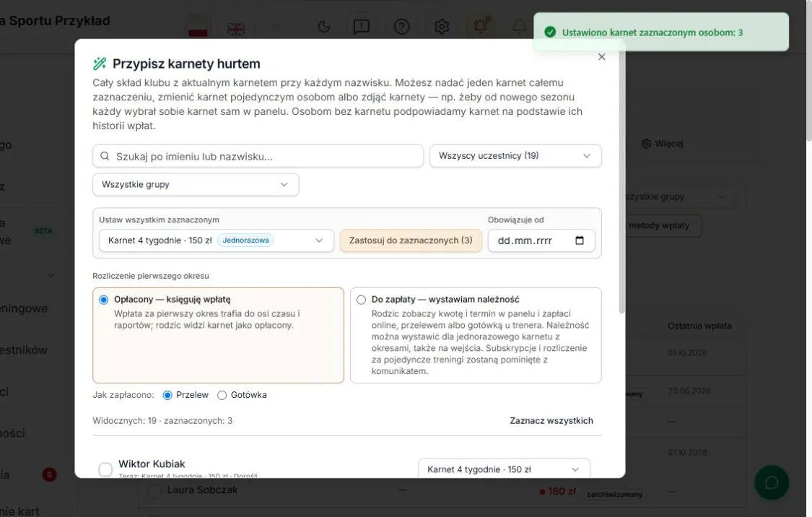Open the feedback speech-bubble icon
Screen dimensions: 812x517
pos(362,27)
